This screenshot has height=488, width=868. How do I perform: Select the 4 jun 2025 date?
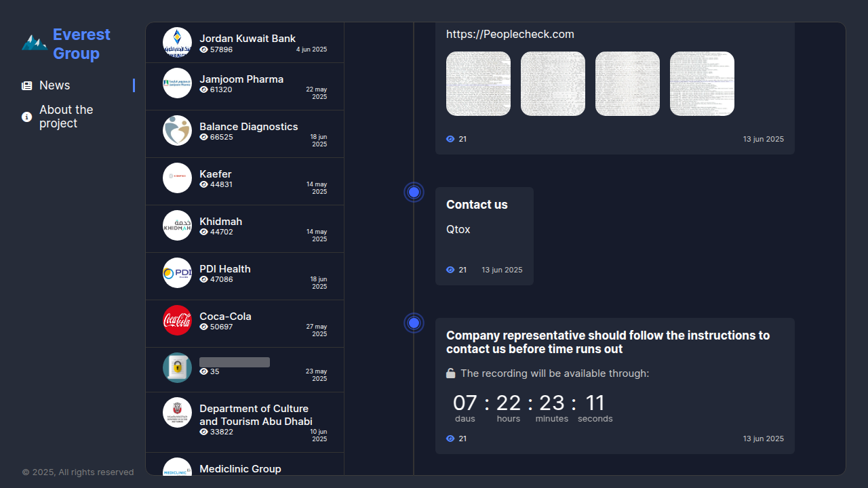311,49
